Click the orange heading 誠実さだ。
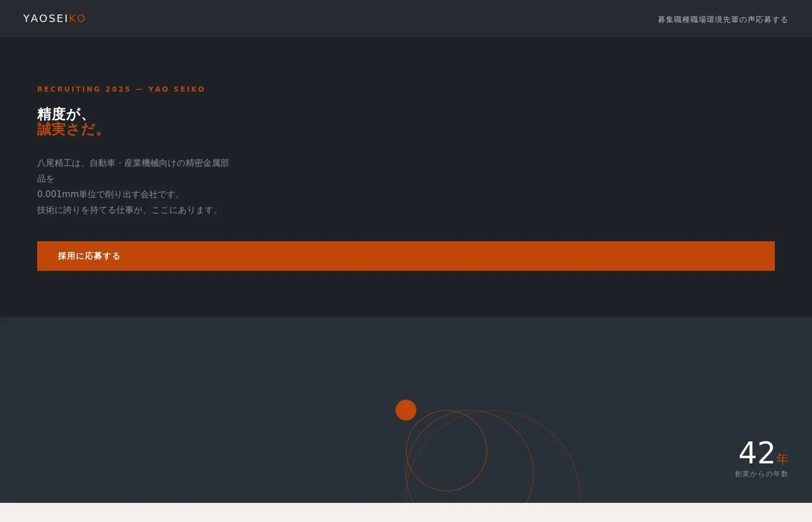812x522 pixels. (x=70, y=129)
